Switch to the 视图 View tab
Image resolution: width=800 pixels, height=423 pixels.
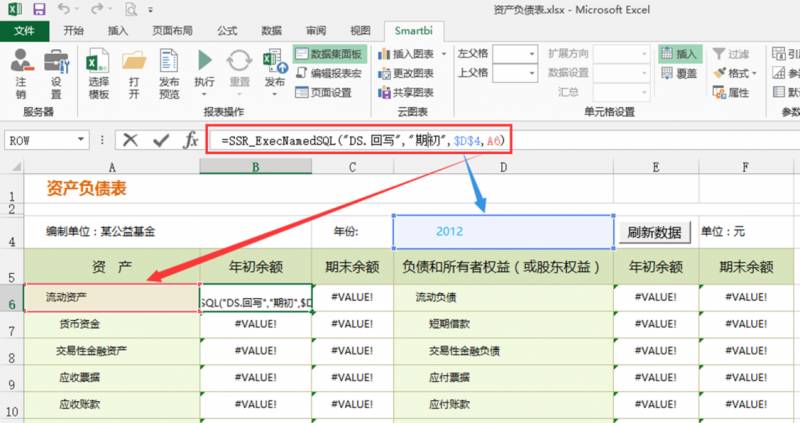click(360, 31)
